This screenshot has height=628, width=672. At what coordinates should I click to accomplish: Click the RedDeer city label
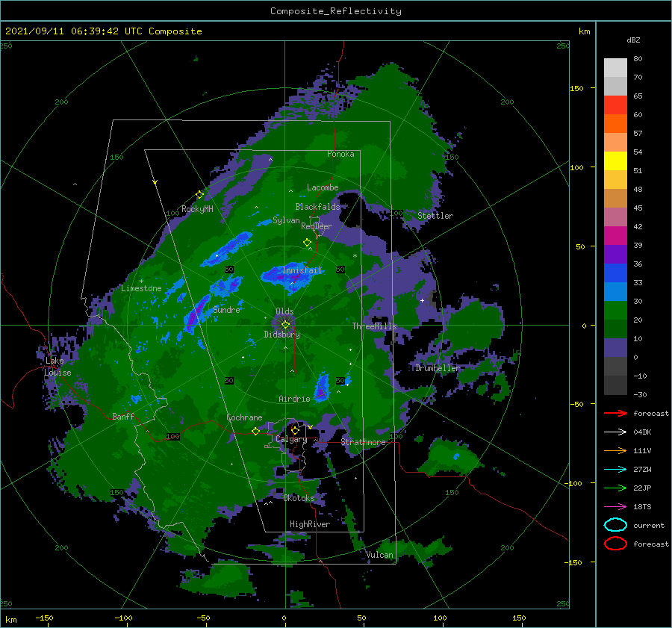tap(317, 226)
